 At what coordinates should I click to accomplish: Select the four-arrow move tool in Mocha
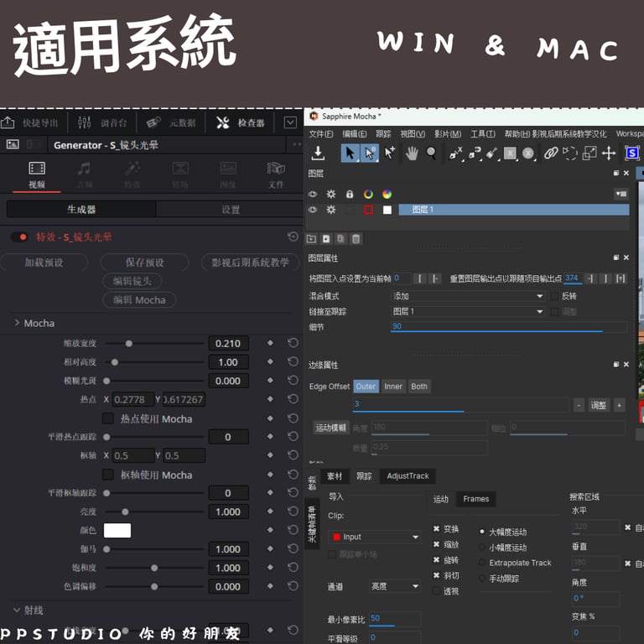608,153
